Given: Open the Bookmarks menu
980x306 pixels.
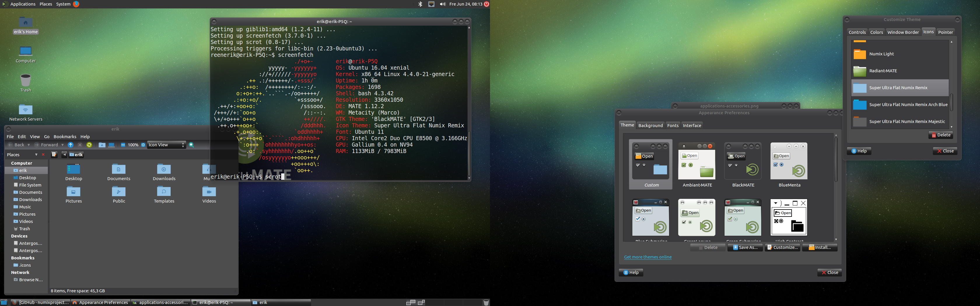Looking at the screenshot, I should 65,136.
